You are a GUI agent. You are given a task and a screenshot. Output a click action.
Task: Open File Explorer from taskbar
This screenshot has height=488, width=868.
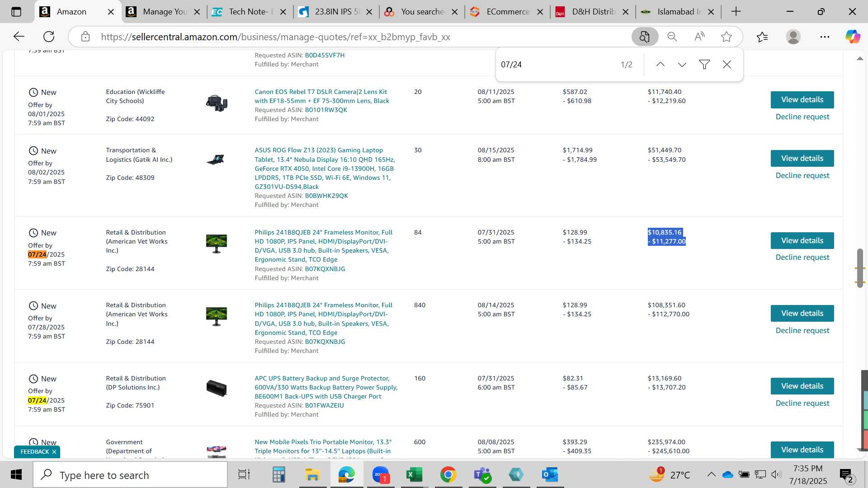click(312, 474)
